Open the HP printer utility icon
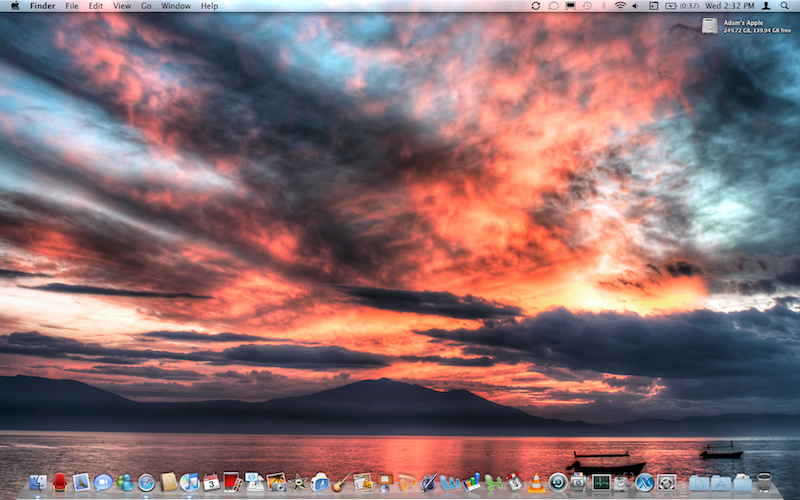 254,482
